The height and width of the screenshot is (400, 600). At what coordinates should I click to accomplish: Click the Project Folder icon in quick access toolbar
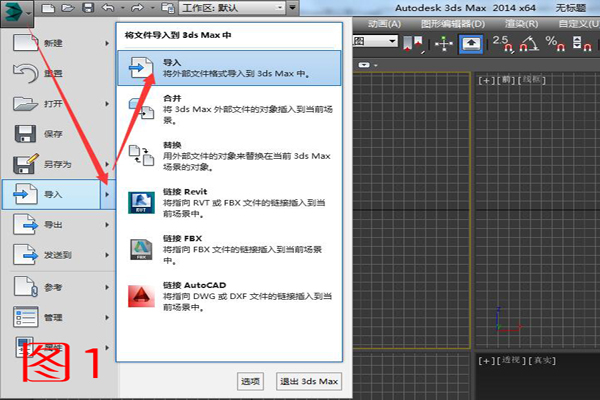(x=168, y=8)
